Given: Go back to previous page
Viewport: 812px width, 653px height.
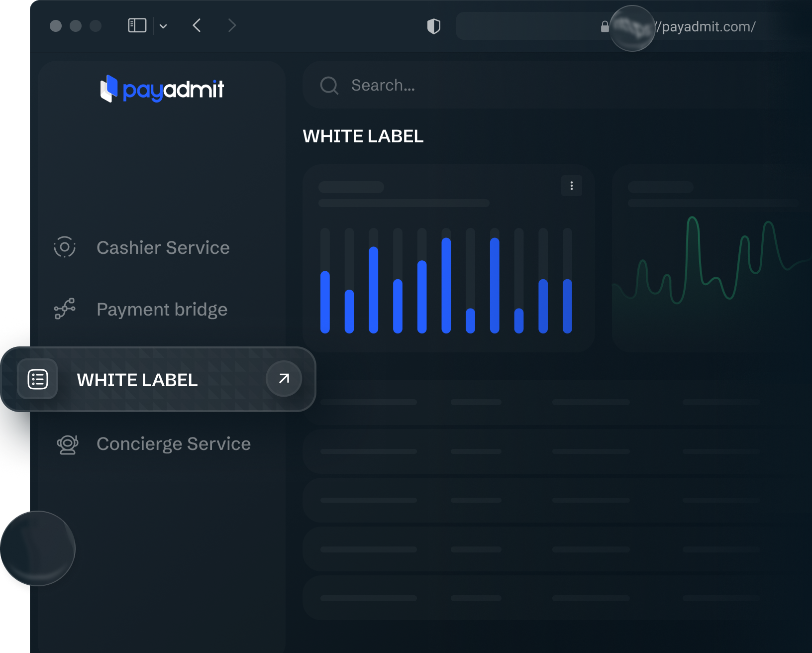Looking at the screenshot, I should 197,25.
